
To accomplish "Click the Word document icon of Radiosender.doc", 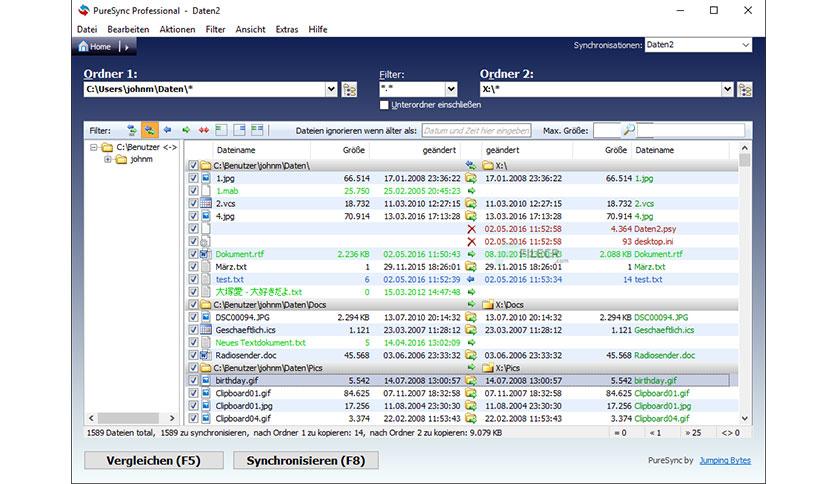I will [x=206, y=355].
